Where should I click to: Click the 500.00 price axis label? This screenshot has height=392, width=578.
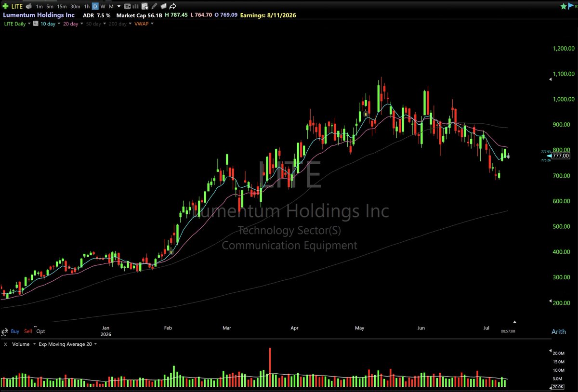point(563,226)
